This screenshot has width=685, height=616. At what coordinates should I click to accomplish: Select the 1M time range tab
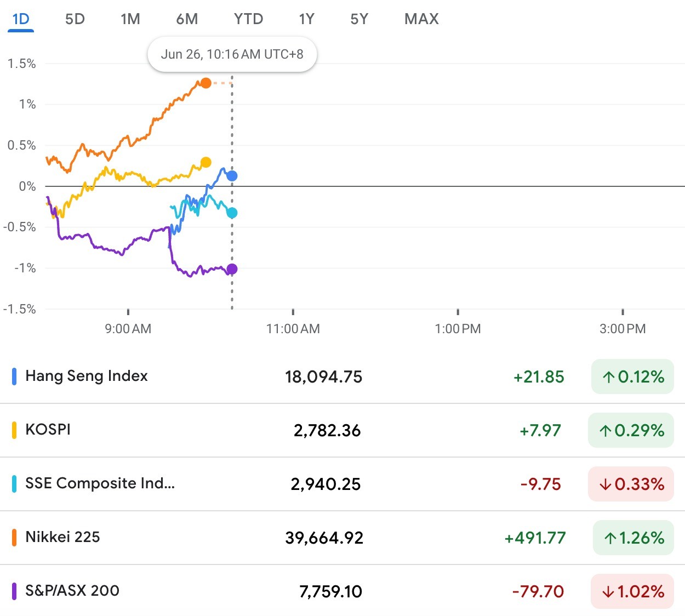[x=130, y=19]
